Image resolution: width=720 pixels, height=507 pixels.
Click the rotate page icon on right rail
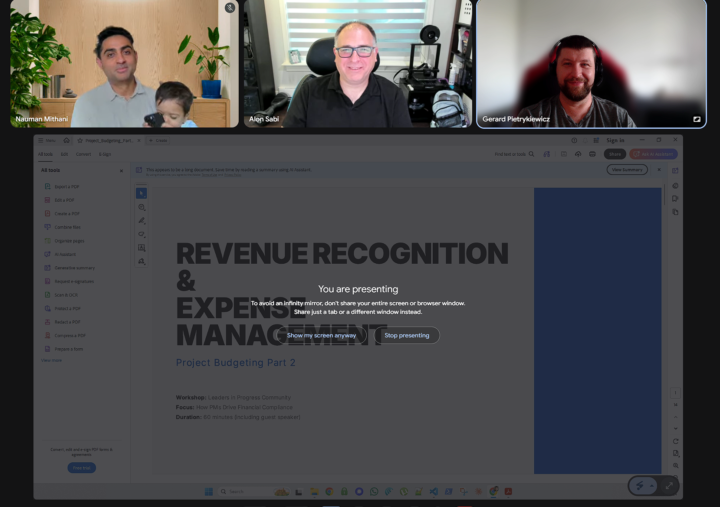[x=675, y=441]
